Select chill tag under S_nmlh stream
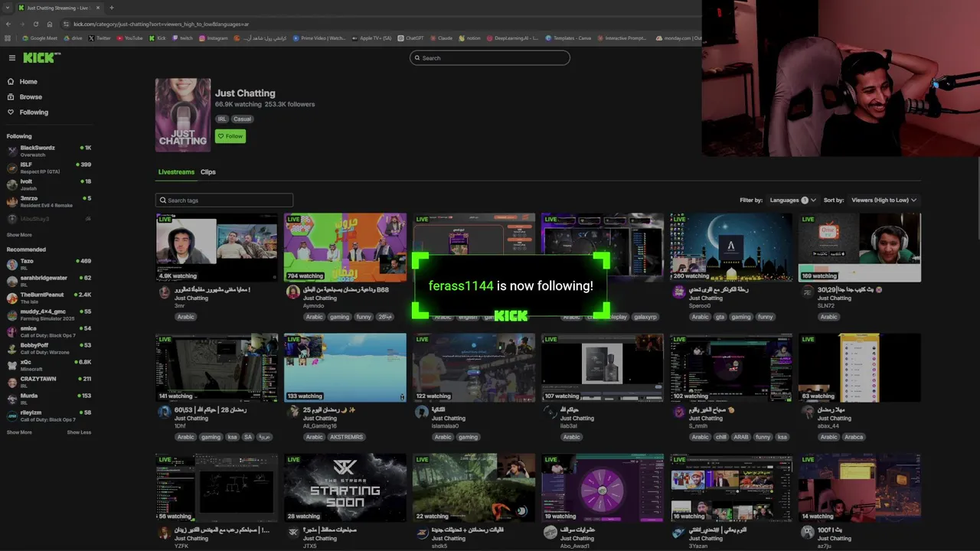Screen dimensions: 980x551 [721, 437]
